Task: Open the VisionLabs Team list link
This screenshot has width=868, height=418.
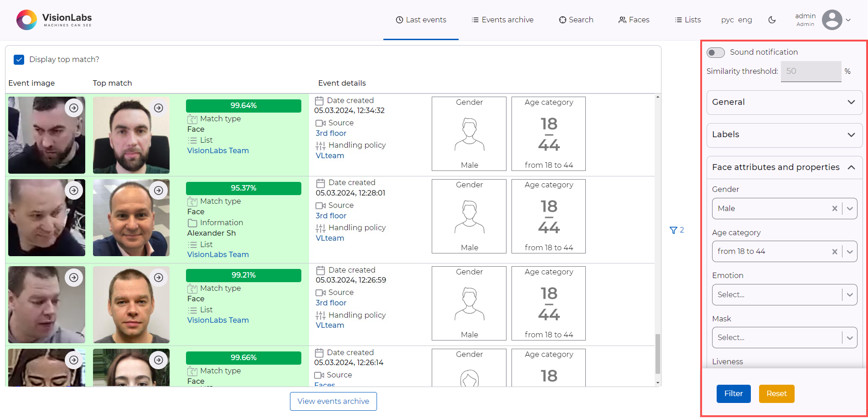Action: click(x=218, y=150)
